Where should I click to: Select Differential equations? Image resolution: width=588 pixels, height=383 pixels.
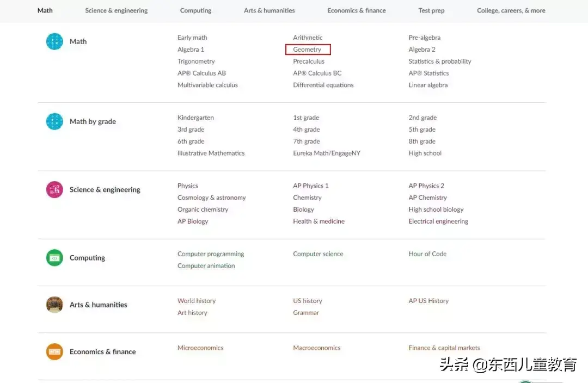tap(323, 85)
